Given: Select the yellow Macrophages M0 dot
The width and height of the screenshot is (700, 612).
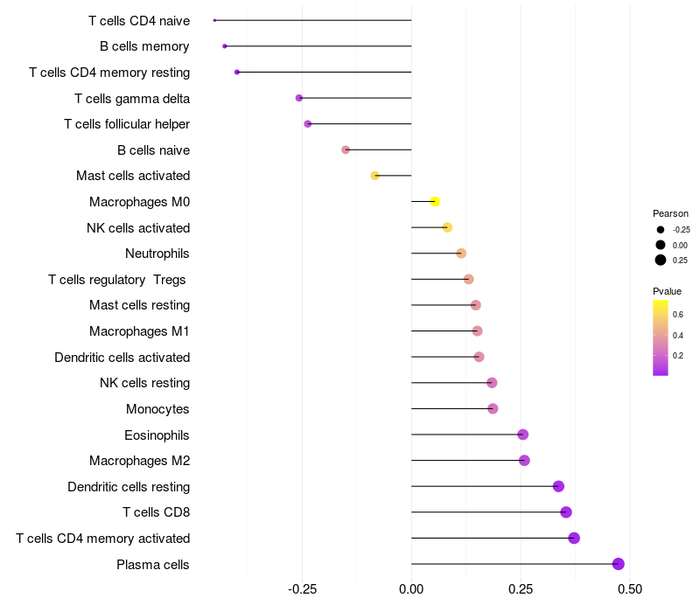Looking at the screenshot, I should [x=435, y=202].
